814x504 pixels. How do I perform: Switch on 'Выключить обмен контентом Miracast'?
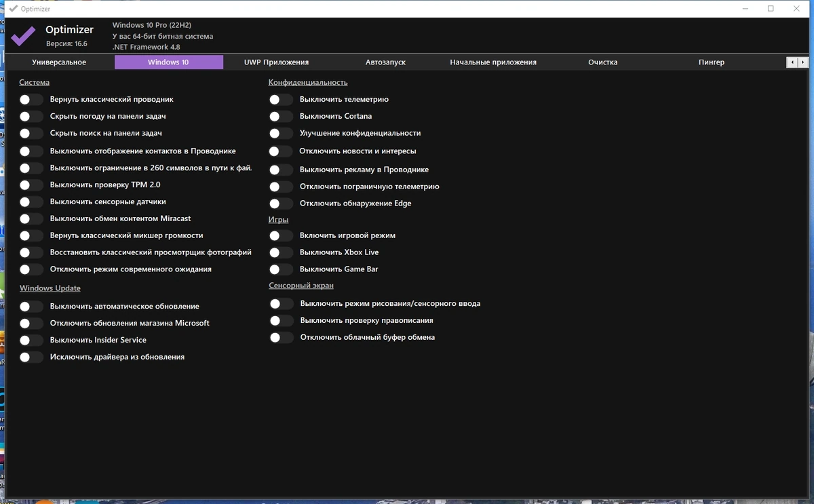point(31,218)
